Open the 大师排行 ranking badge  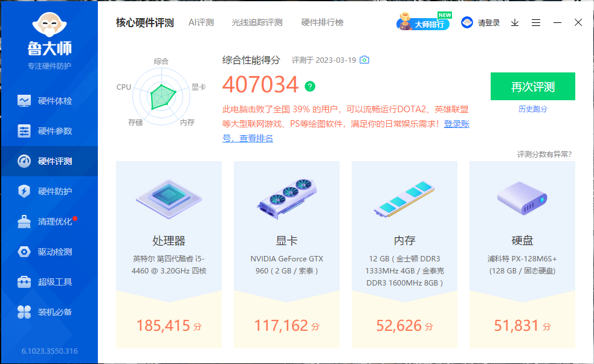click(424, 22)
